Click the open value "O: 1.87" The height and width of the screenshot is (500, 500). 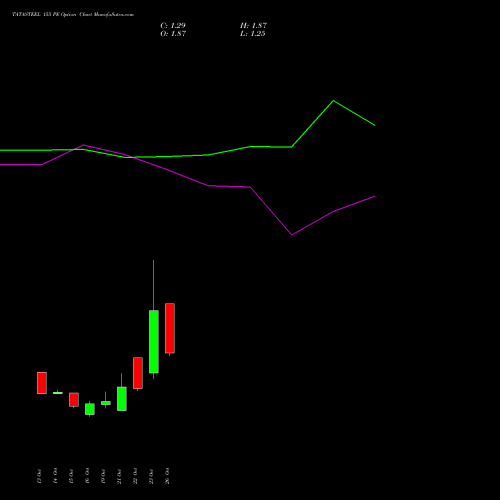coord(173,34)
